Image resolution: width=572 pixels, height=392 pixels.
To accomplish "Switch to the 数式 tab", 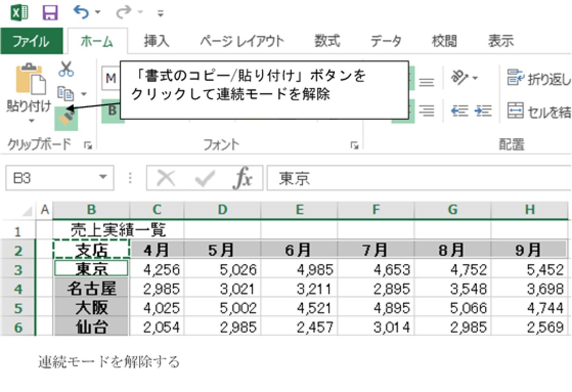I will coord(327,41).
